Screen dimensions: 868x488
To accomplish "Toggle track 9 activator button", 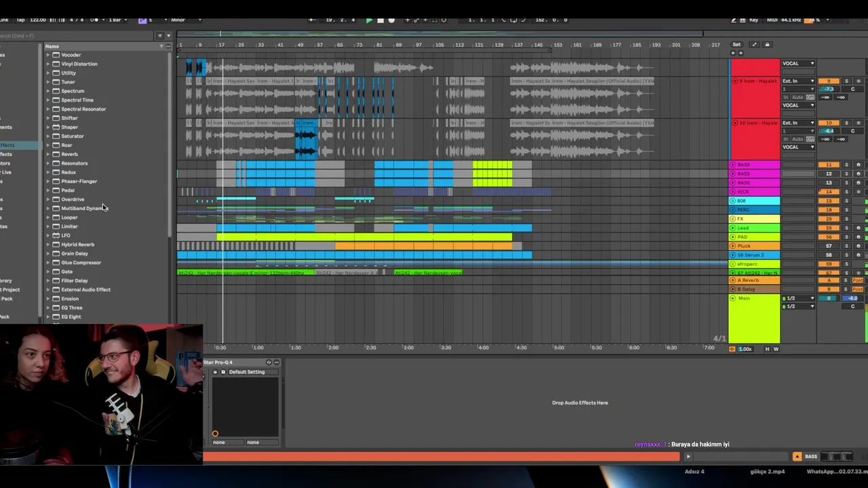I will [829, 81].
